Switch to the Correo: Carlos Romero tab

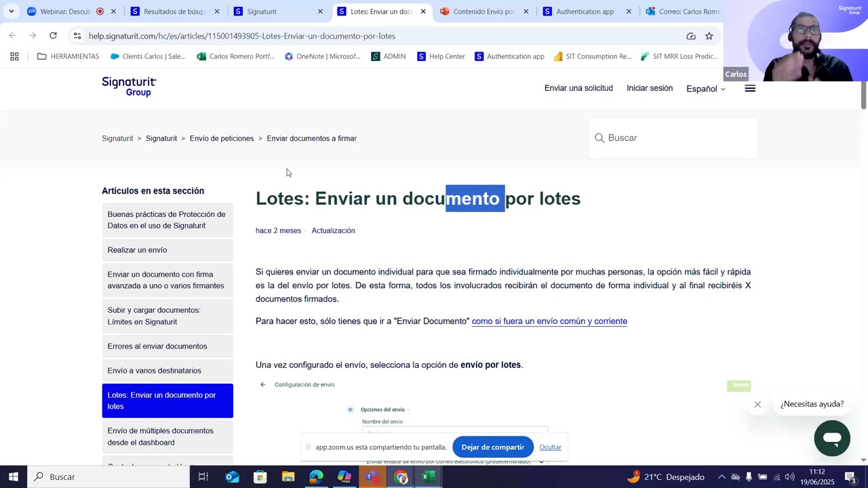(x=684, y=12)
